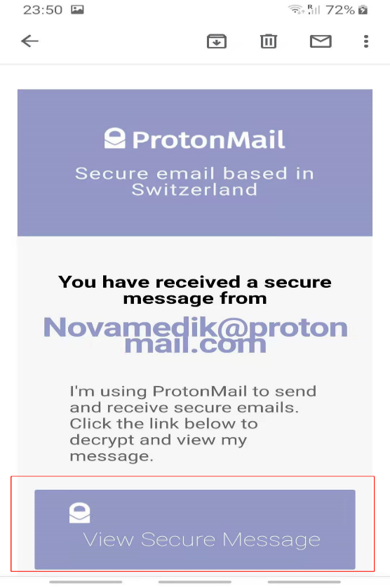
Task: Click the View Secure Message button
Action: 195,529
